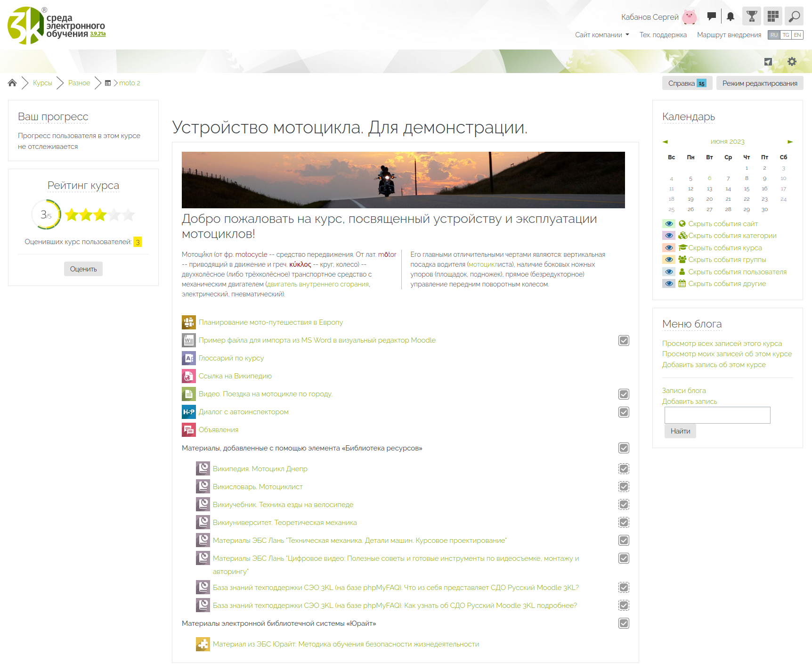Go to the home icon in breadcrumbs
812x672 pixels.
[12, 83]
